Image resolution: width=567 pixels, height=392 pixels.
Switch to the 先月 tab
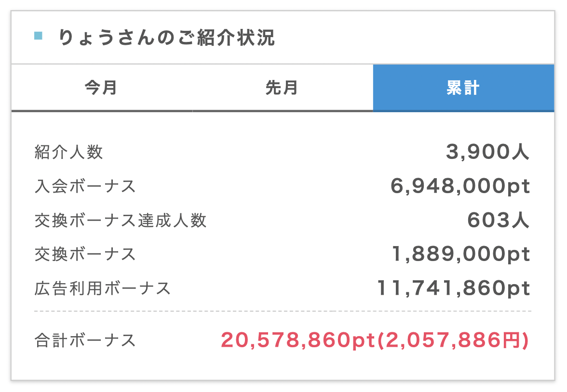pyautogui.click(x=283, y=88)
